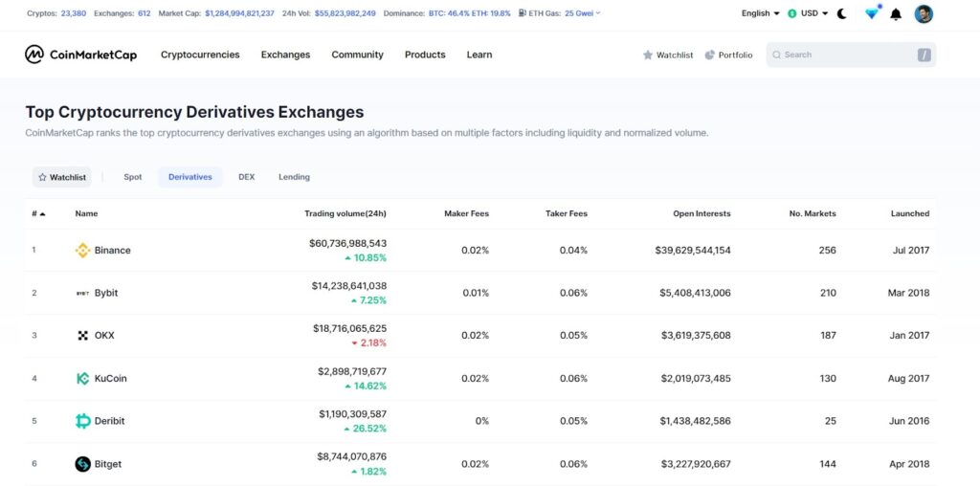Click the search magnifier icon
Image resolution: width=980 pixels, height=486 pixels.
point(776,55)
